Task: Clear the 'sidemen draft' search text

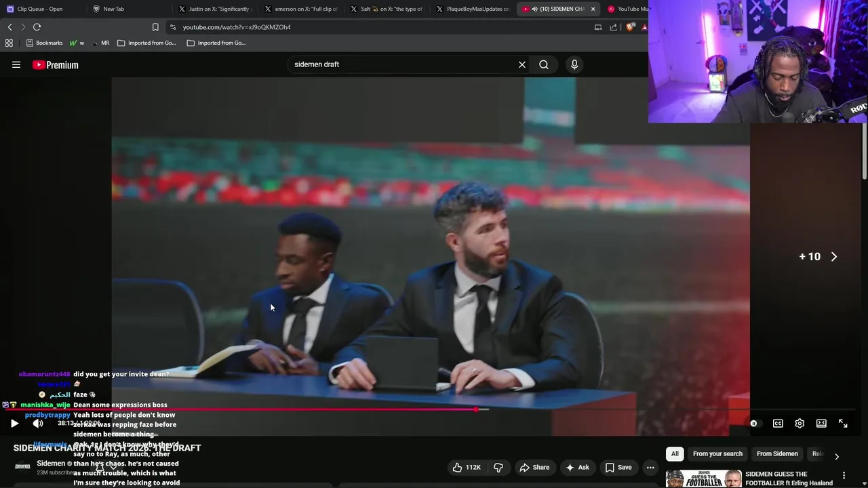Action: click(x=522, y=64)
